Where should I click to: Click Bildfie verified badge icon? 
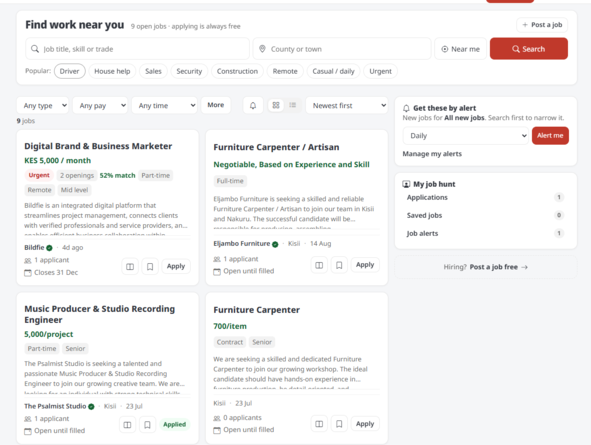point(49,248)
